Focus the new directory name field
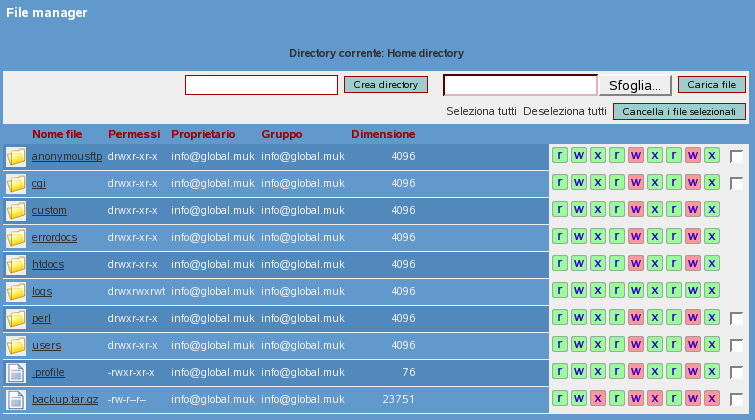Image resolution: width=755 pixels, height=420 pixels. coord(261,85)
